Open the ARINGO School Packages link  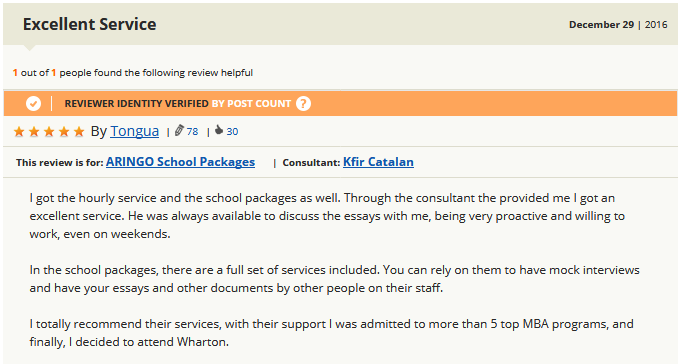181,162
